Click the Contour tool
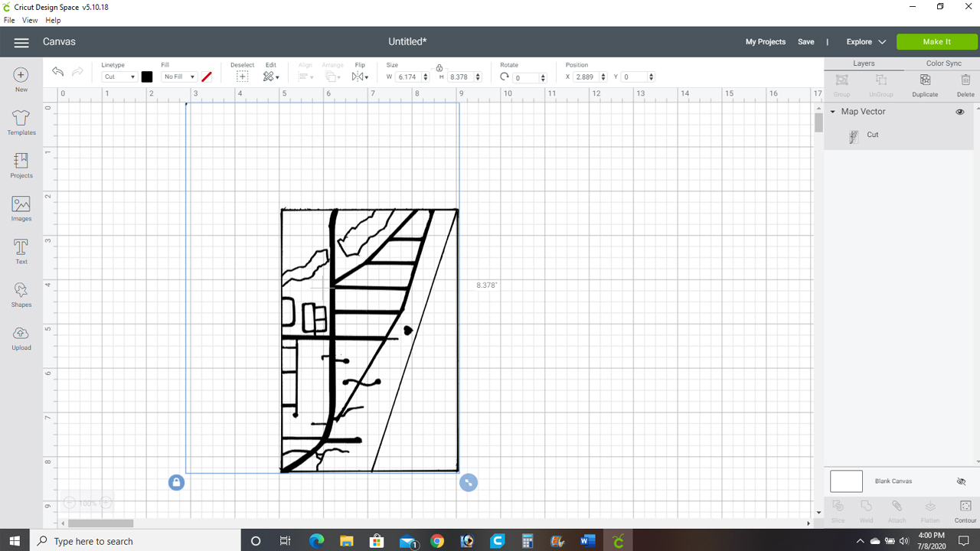Image resolution: width=980 pixels, height=551 pixels. coord(965,511)
